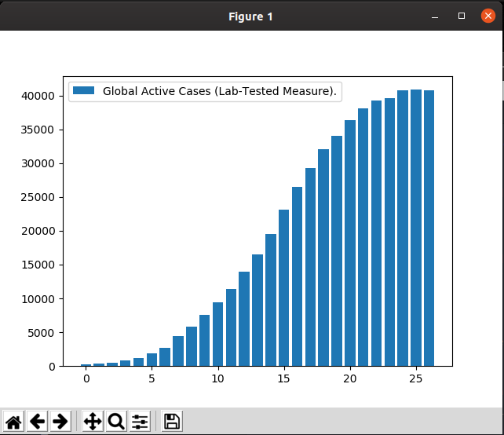Click the Figure 1 title bar text
Image resolution: width=504 pixels, height=435 pixels.
point(250,16)
